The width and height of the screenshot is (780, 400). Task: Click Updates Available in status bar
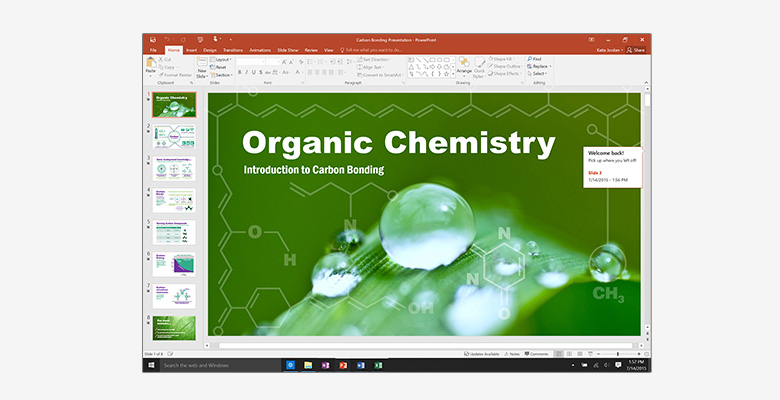click(x=482, y=353)
